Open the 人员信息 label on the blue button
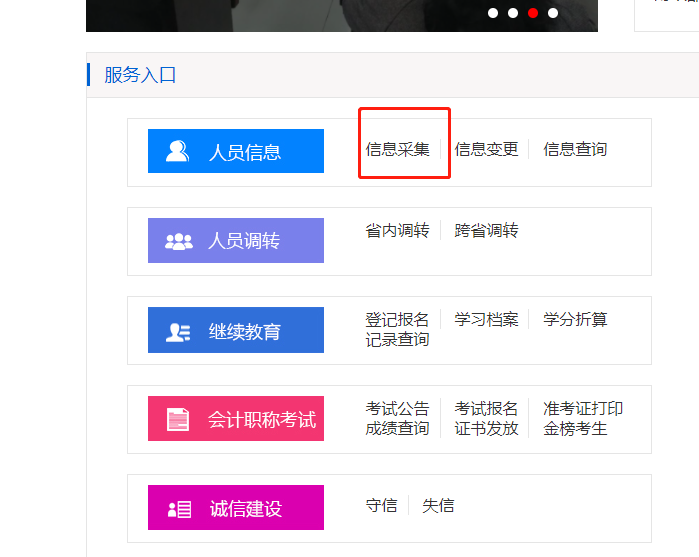This screenshot has height=557, width=699. point(245,152)
